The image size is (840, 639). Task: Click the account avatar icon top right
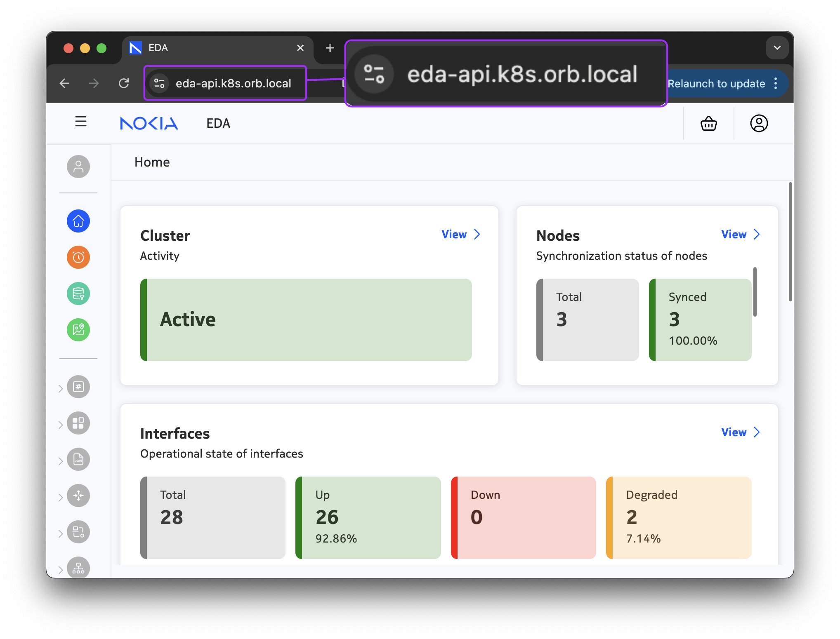point(758,123)
